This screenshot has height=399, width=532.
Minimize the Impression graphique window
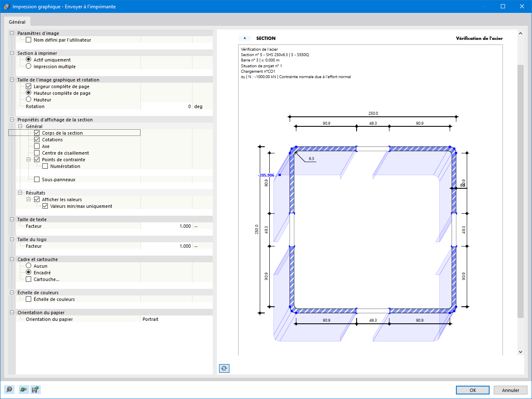click(484, 6)
